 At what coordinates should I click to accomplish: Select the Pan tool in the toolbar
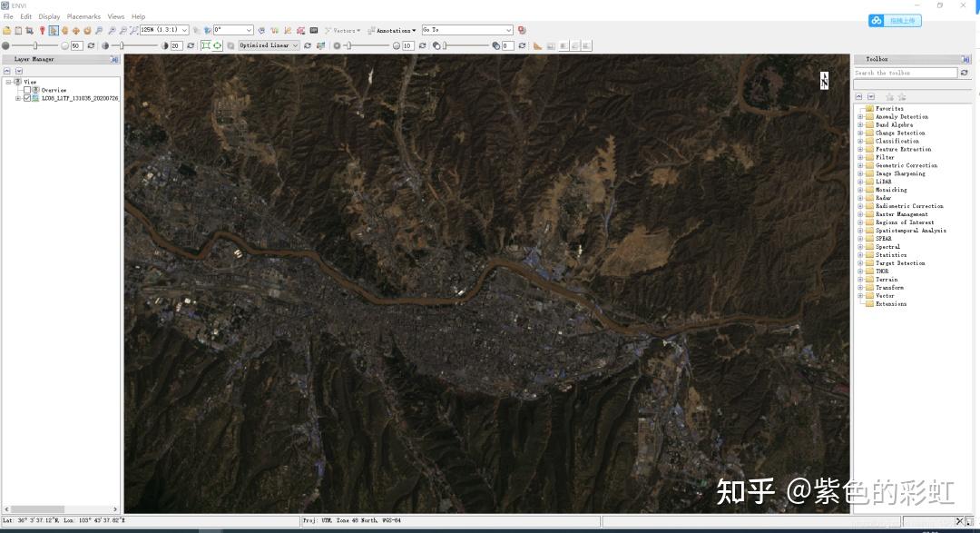pos(76,30)
